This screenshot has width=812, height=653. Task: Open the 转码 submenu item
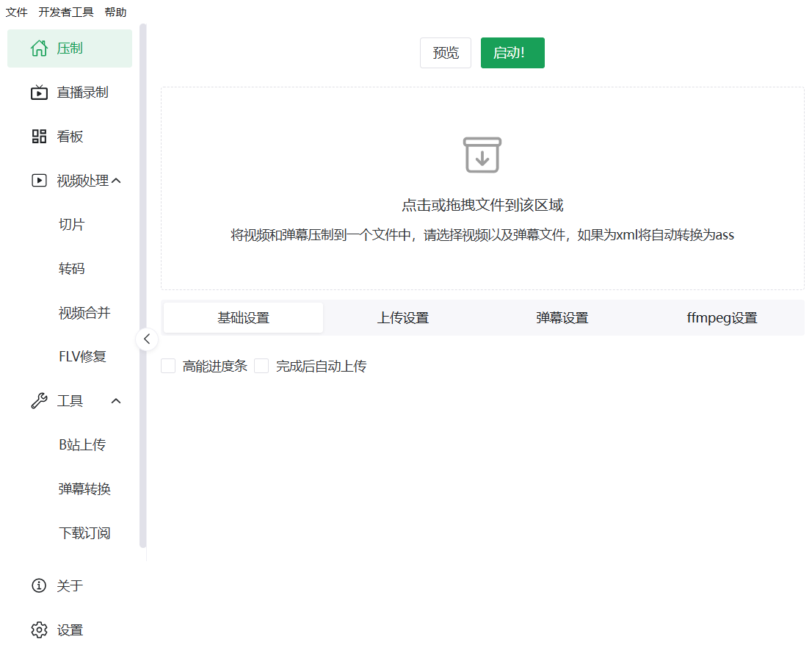point(70,268)
